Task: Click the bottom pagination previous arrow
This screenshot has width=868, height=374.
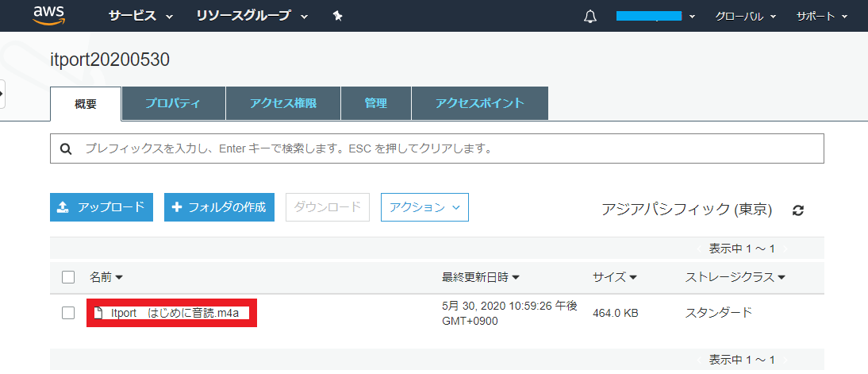Action: pos(699,360)
